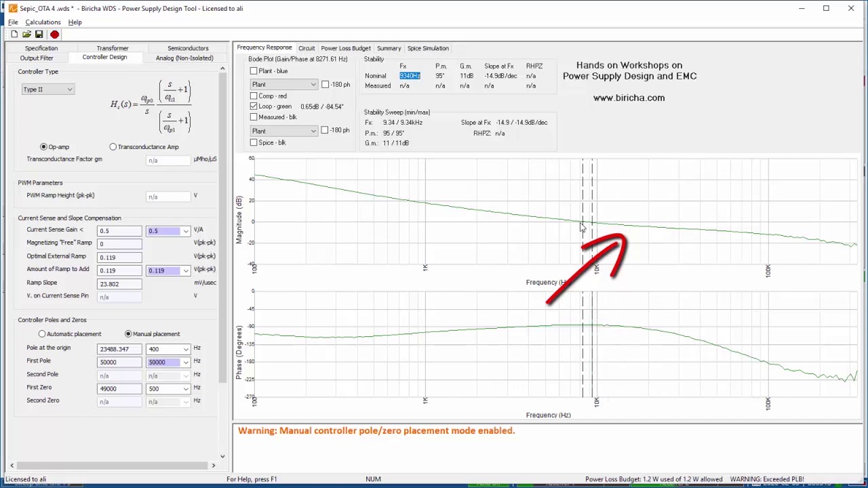
Task: Switch to the Semiconductors tab
Action: pyautogui.click(x=188, y=48)
